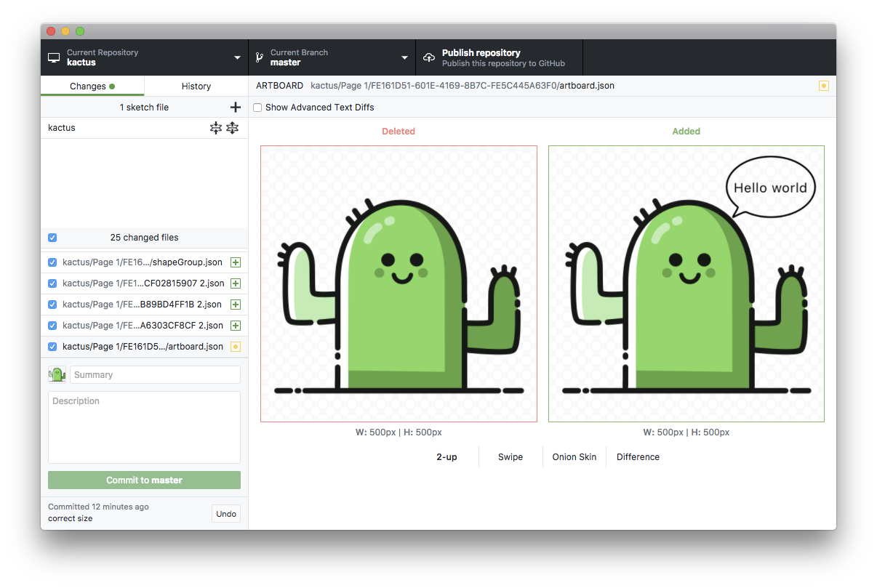Select the artboard.json changed file

coord(145,347)
